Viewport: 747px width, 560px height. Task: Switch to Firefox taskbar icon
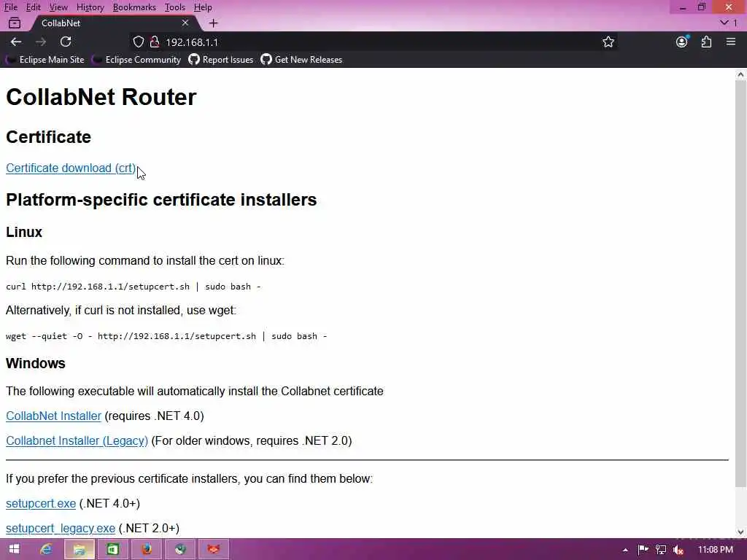146,549
